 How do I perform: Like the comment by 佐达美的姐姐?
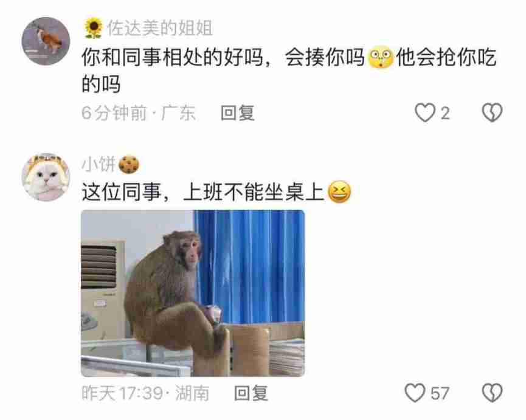pyautogui.click(x=425, y=112)
